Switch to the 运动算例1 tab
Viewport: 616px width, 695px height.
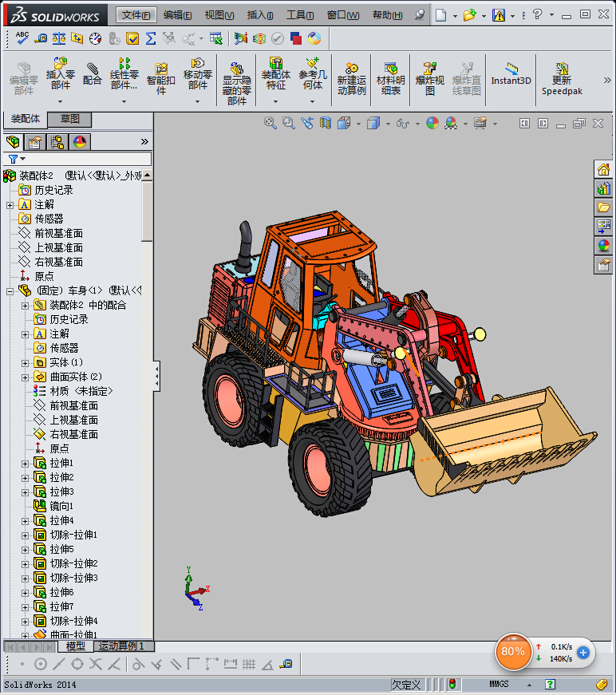pyautogui.click(x=124, y=646)
